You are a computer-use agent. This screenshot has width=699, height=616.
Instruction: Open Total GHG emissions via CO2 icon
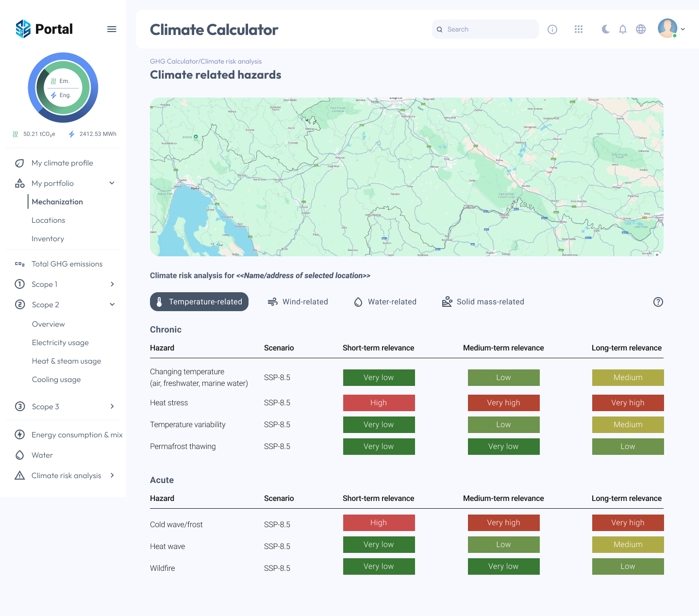point(19,264)
